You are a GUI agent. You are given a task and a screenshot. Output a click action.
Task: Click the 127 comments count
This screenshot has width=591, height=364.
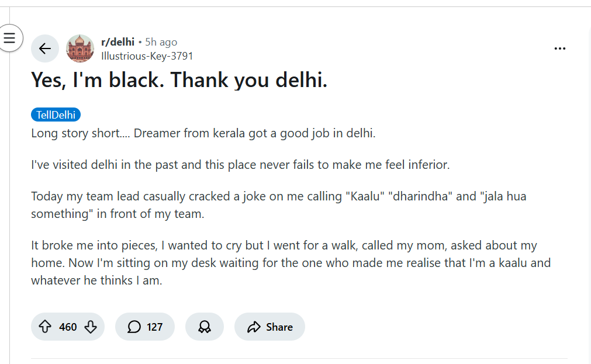point(154,327)
